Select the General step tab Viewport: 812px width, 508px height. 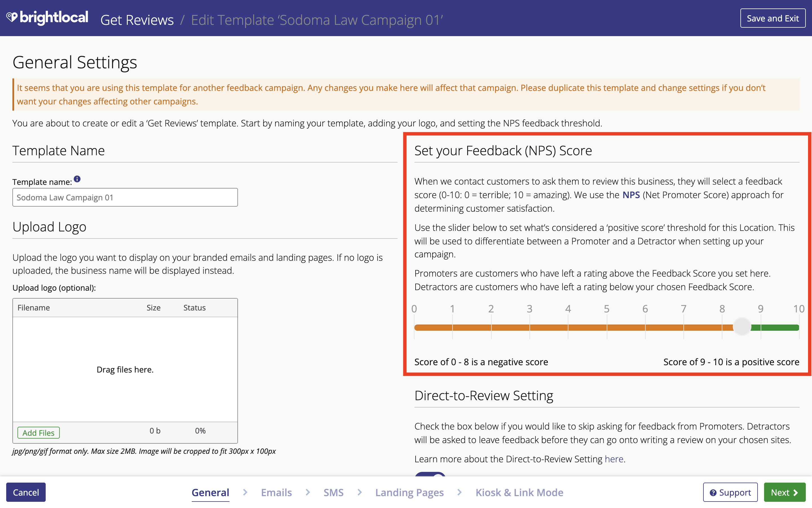210,492
